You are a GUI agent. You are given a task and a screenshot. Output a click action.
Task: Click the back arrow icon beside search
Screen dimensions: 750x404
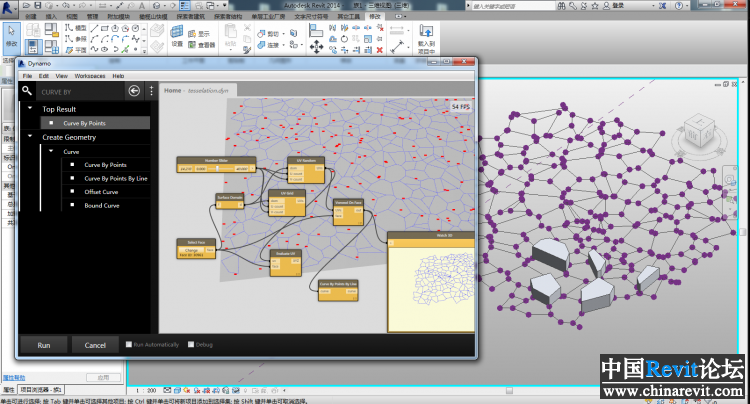point(135,90)
